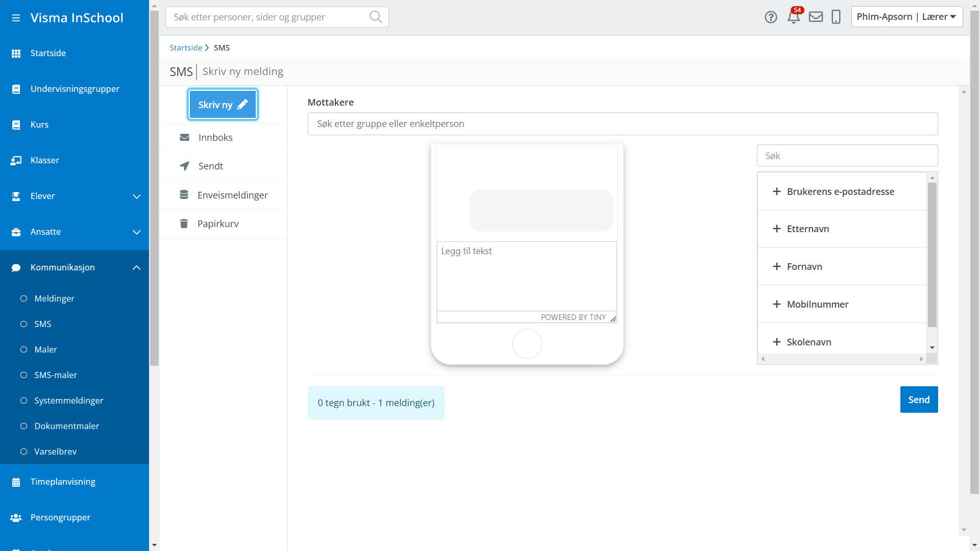Add the Fornavn merge field plus icon
The image size is (980, 551).
click(x=776, y=266)
